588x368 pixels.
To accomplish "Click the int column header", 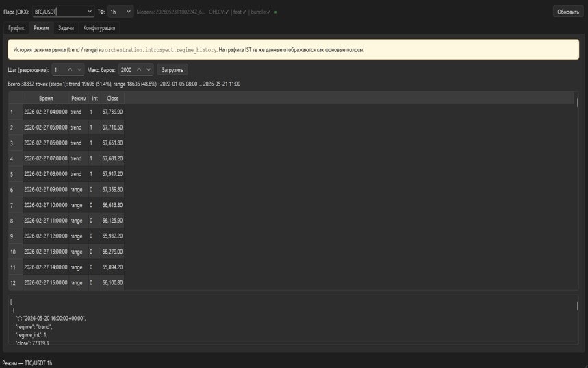I will click(x=95, y=99).
